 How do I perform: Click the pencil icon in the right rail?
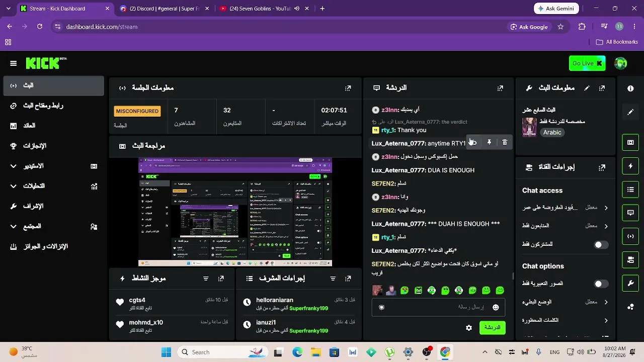(630, 112)
